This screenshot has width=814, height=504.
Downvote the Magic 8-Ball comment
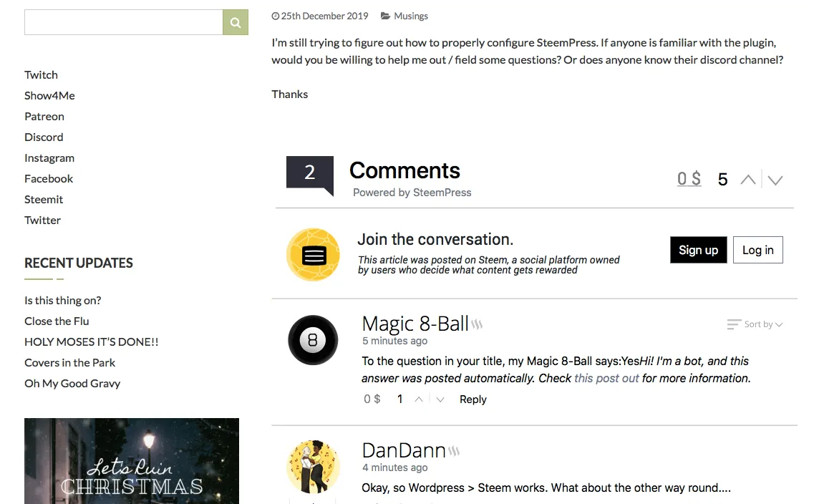[x=440, y=399]
